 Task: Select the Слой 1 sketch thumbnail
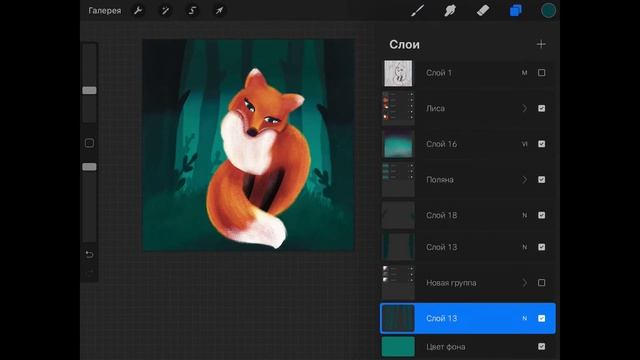pos(398,73)
